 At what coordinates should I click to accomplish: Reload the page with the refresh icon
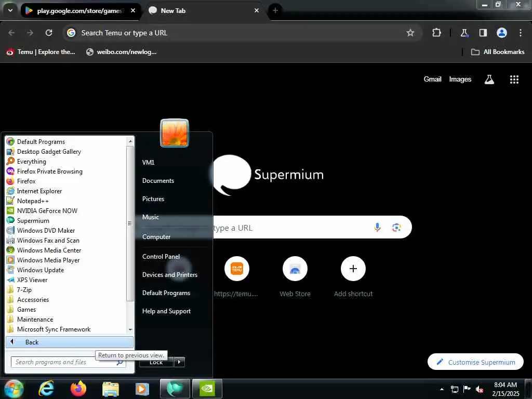(x=49, y=33)
